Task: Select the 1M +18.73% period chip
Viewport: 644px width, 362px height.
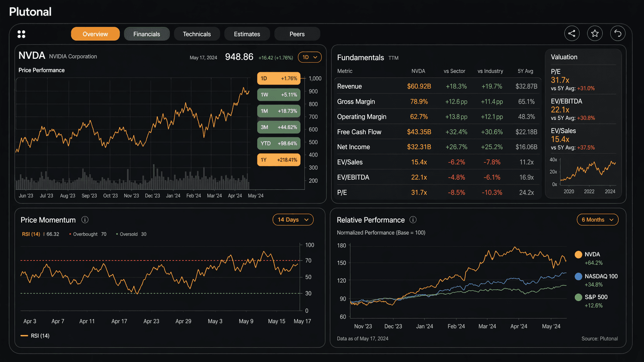Action: coord(279,111)
